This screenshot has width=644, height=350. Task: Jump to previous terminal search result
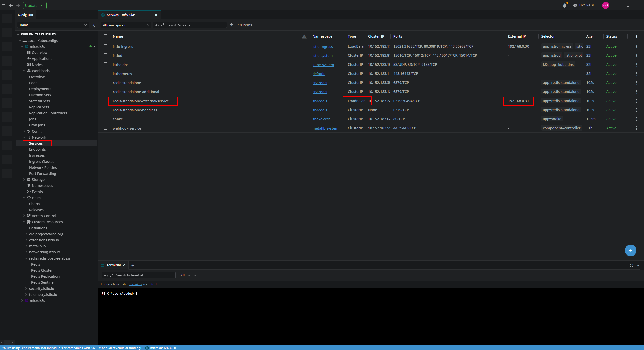tap(195, 275)
